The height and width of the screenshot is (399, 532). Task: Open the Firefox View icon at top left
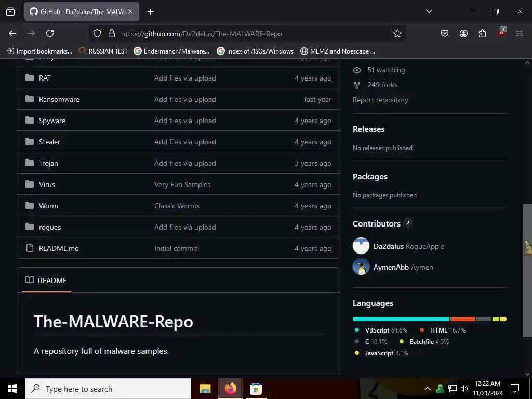(10, 11)
